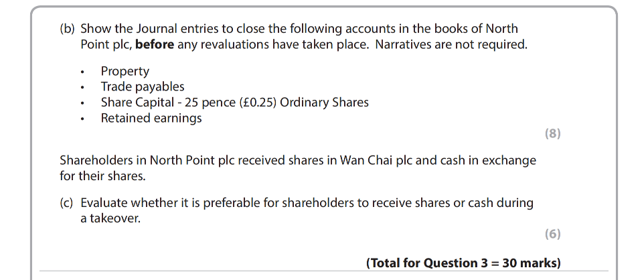Click the "Retained earnings" bullet item
Image resolution: width=644 pixels, height=280 pixels.
coord(151,119)
